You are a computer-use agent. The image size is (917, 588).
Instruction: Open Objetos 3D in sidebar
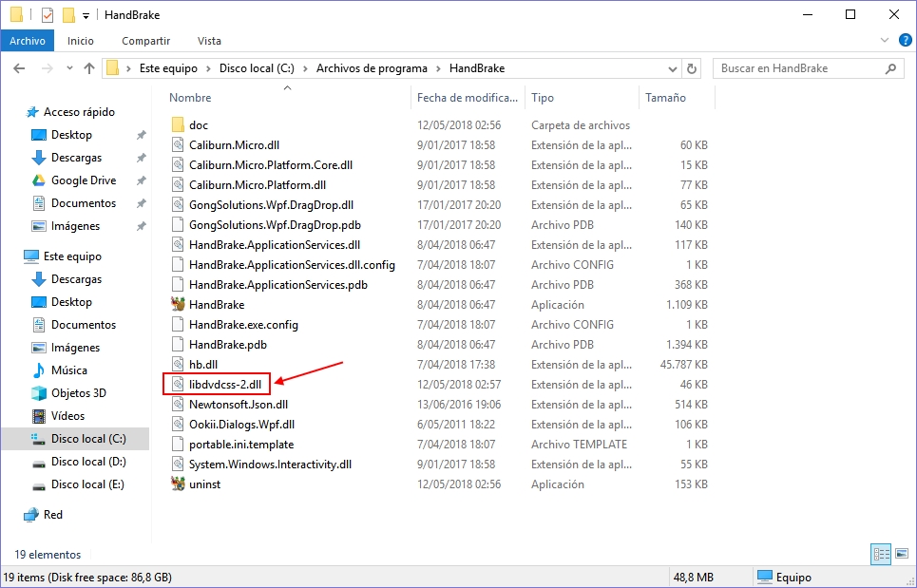[79, 392]
